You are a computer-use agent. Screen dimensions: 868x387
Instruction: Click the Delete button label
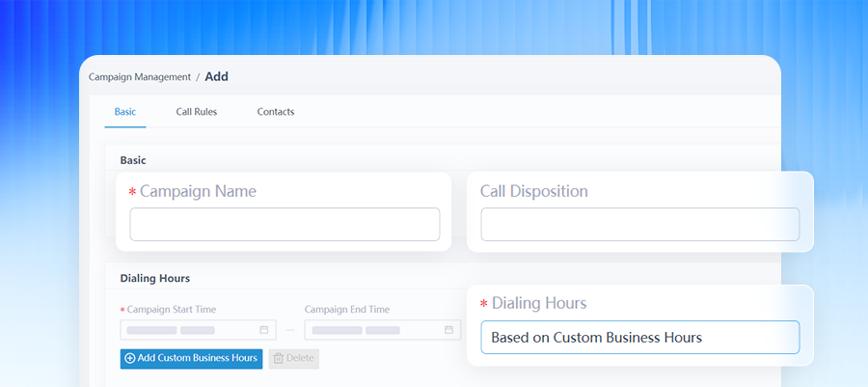(x=300, y=358)
